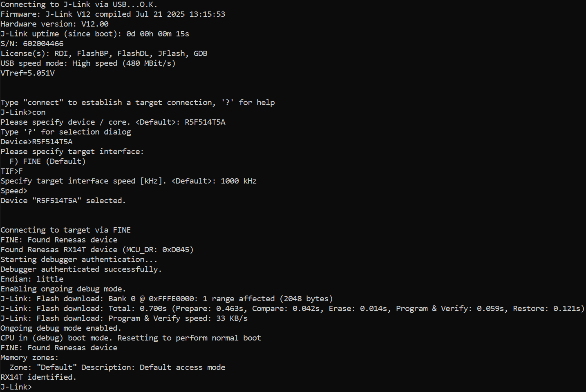The image size is (586, 392).
Task: Click the Flash download Bank 0 line
Action: pos(167,299)
